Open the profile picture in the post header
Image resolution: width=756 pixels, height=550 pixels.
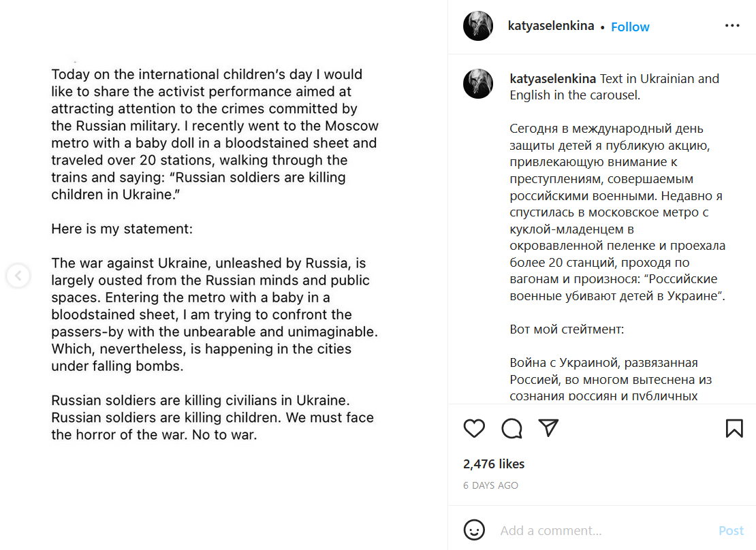[478, 27]
